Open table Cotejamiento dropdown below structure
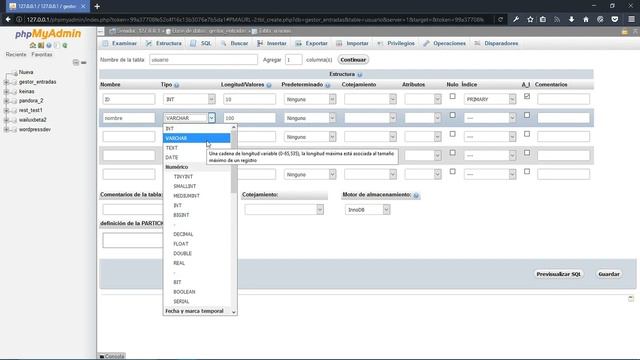 (x=284, y=210)
